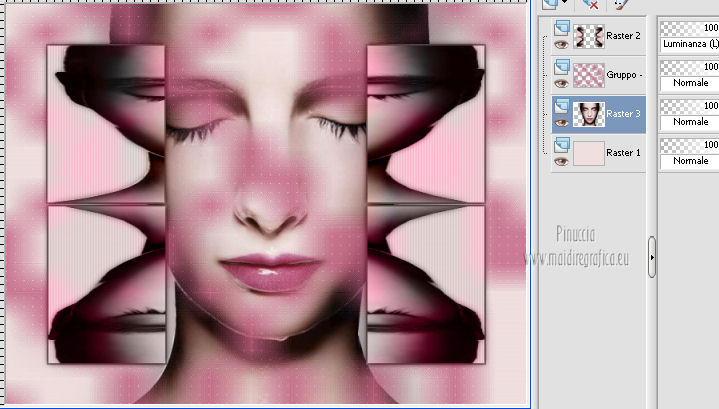Click the Raster 1 opacity slider
This screenshot has height=409, width=719.
(690, 145)
